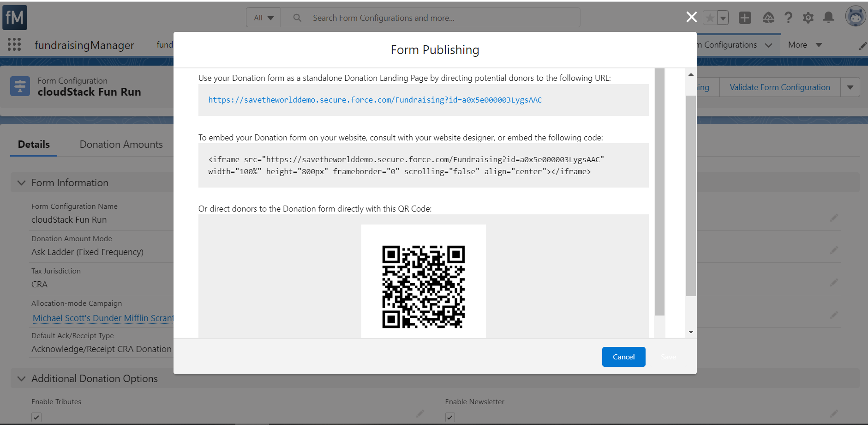Collapse the Additional Donation Options section
This screenshot has height=425, width=868.
click(21, 379)
